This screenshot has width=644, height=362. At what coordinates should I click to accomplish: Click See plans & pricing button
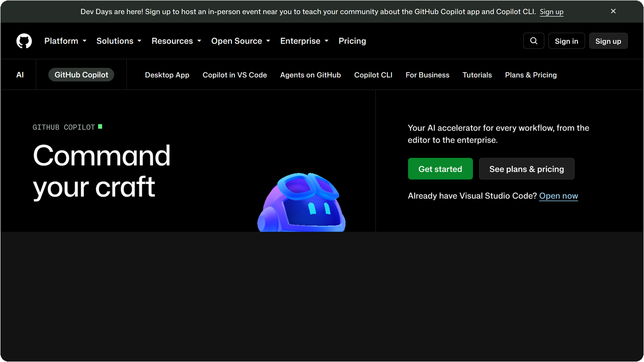[x=527, y=169]
